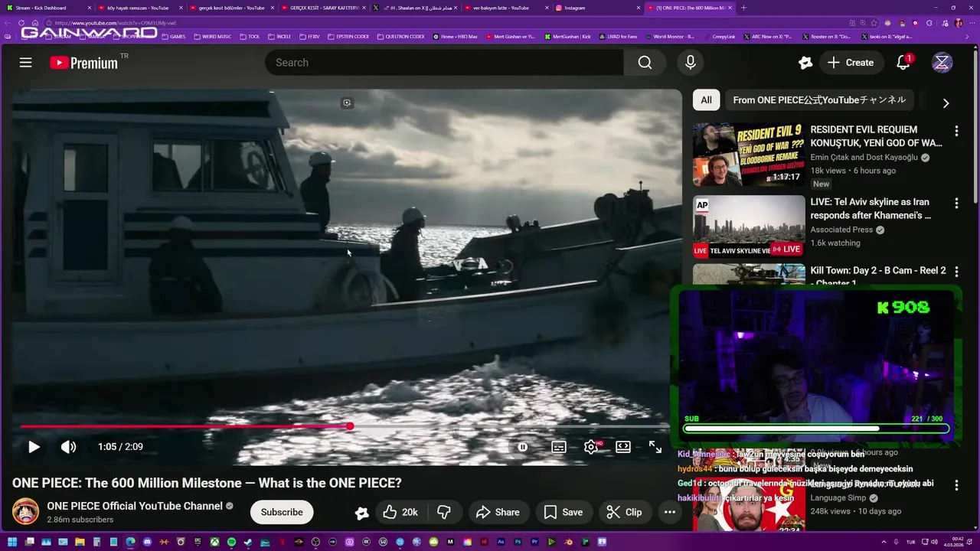Viewport: 980px width, 551px height.
Task: Open the Tel Aviv skyline live thumbnail
Action: 749,227
